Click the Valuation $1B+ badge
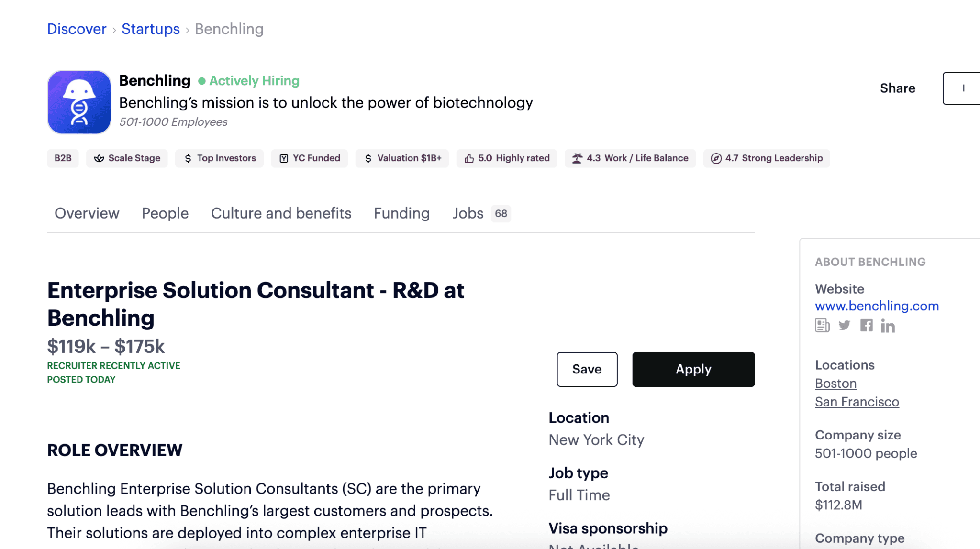This screenshot has width=980, height=549. point(402,158)
